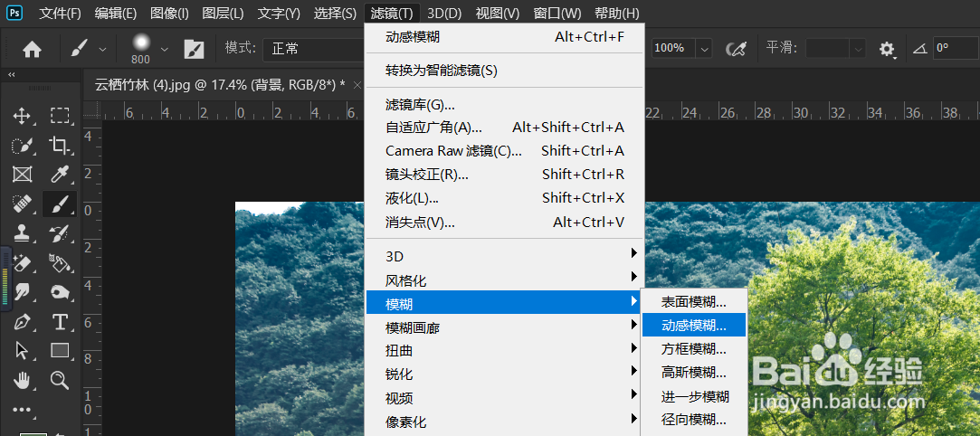980x436 pixels.
Task: Open the 选择(S) menu
Action: pos(335,14)
